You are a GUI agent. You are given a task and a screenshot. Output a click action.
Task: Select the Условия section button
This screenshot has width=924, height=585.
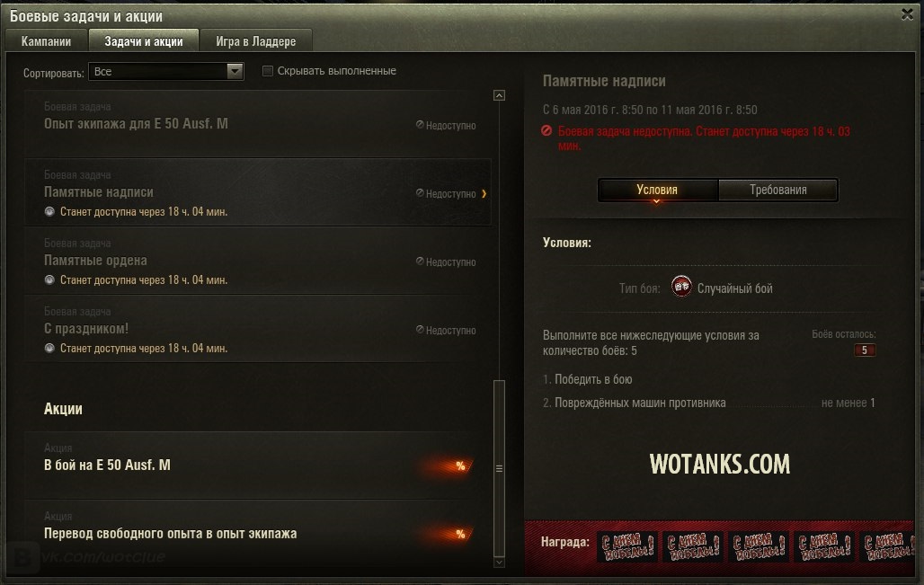click(x=658, y=190)
